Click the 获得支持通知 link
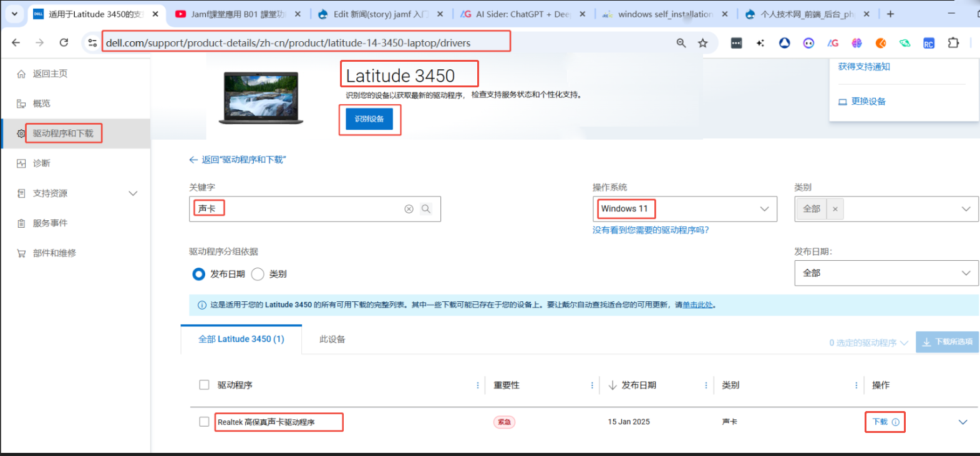 pos(864,67)
